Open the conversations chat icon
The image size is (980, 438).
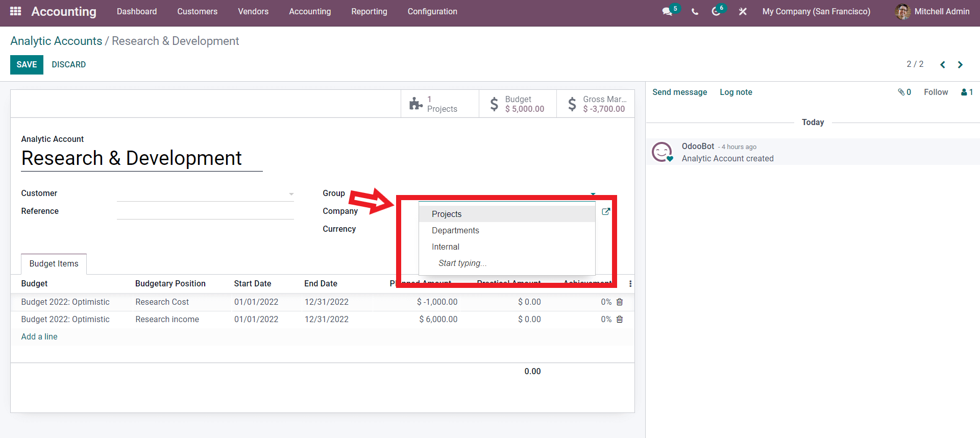pyautogui.click(x=667, y=11)
